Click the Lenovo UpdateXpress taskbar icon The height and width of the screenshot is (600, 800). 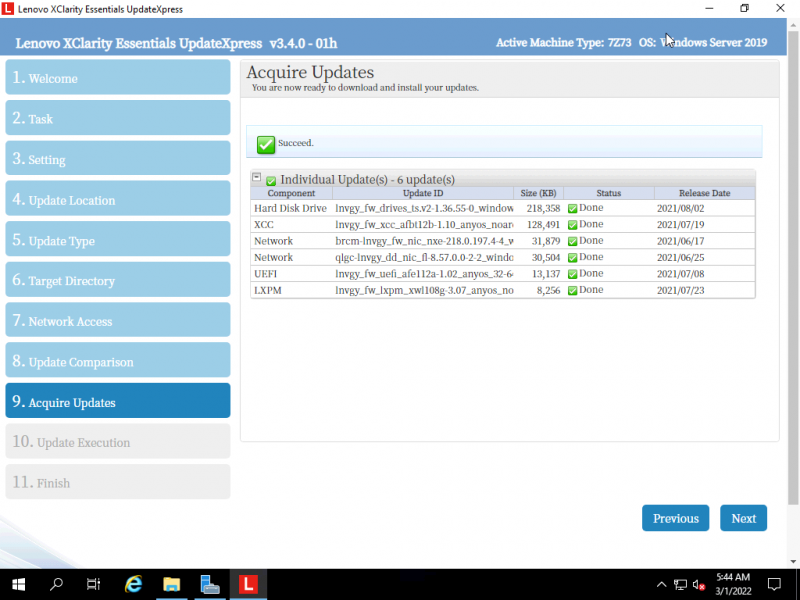(248, 584)
